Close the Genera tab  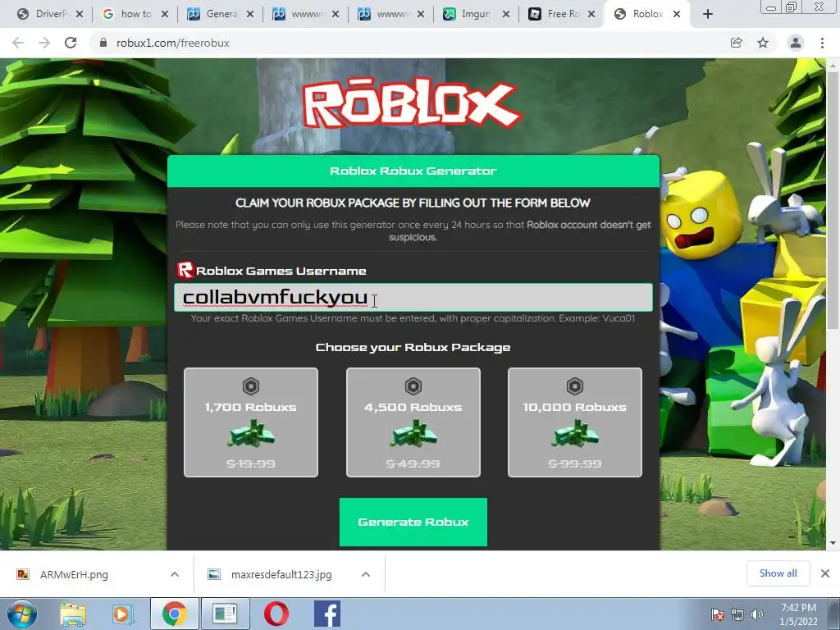click(x=249, y=15)
